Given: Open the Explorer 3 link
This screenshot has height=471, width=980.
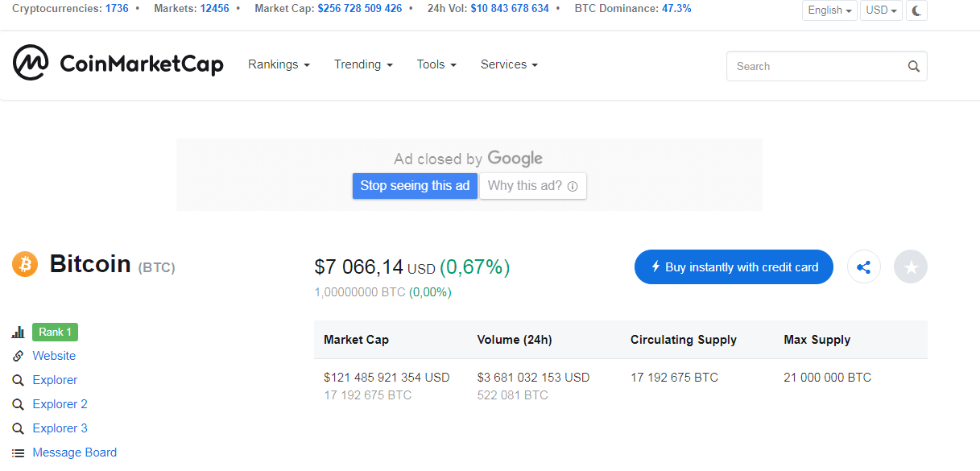Looking at the screenshot, I should (x=60, y=428).
